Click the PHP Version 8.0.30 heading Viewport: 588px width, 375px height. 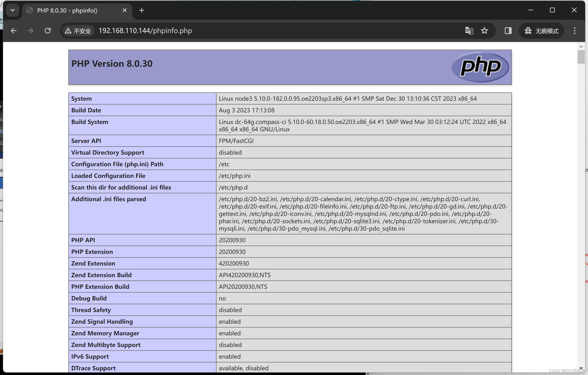pos(112,64)
